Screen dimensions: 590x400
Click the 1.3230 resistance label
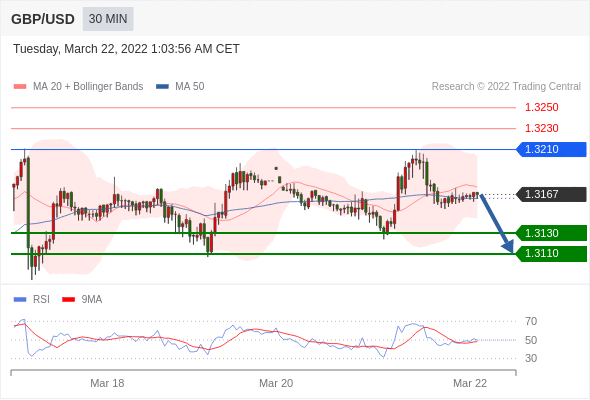click(541, 128)
